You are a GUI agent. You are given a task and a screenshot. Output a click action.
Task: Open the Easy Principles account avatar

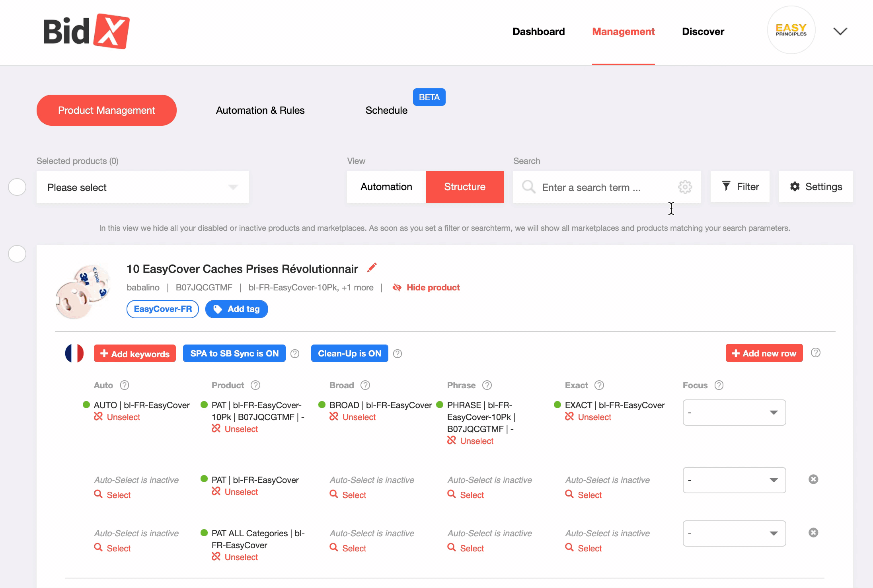point(791,30)
